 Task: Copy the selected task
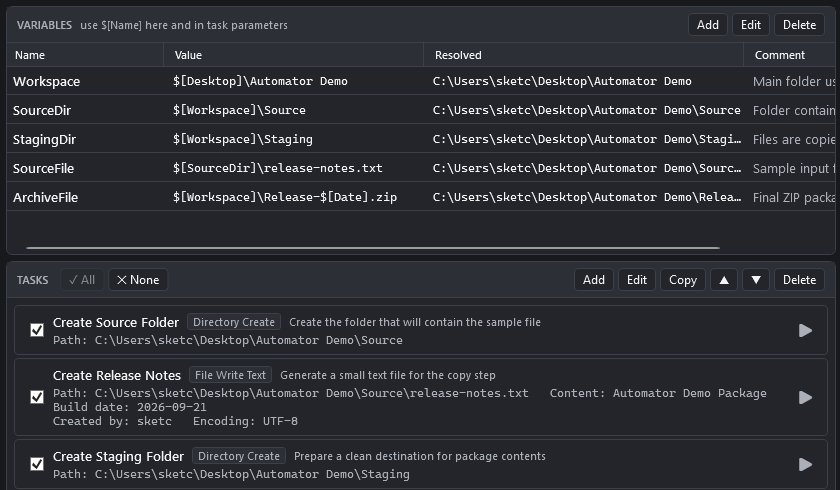pos(683,280)
